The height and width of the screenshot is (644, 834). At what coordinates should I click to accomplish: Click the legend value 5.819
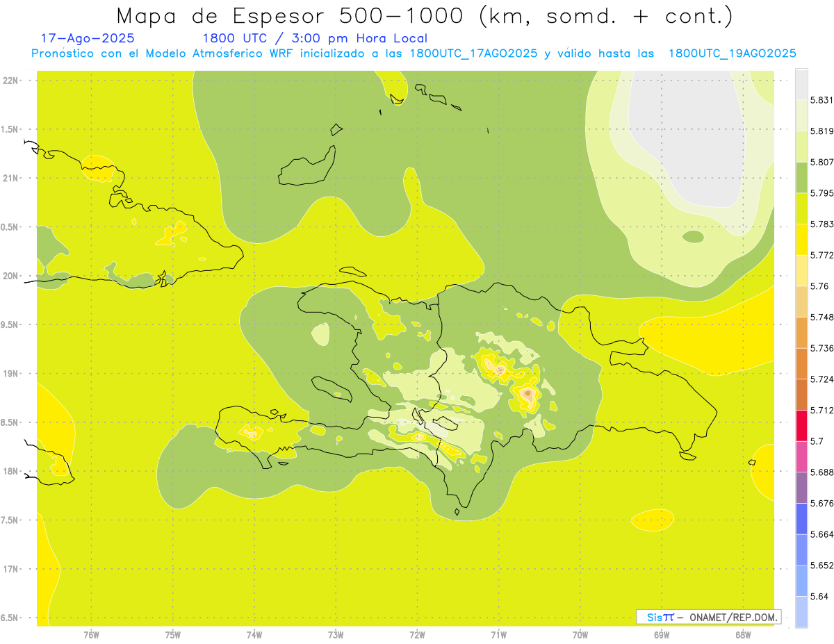coord(822,131)
